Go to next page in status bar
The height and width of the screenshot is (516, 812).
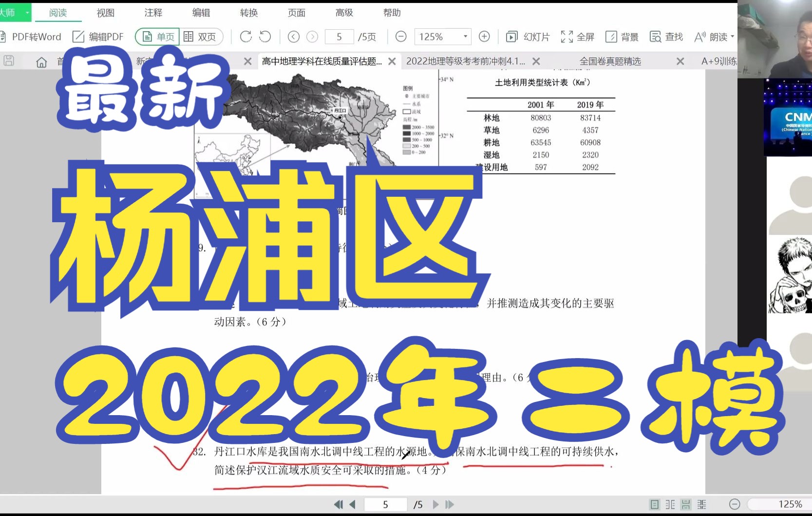pos(435,504)
